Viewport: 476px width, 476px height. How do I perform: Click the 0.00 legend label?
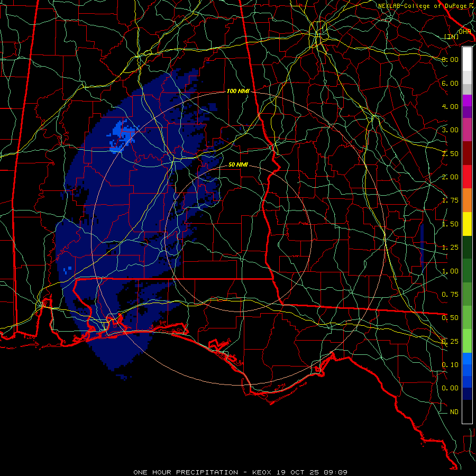coord(450,388)
